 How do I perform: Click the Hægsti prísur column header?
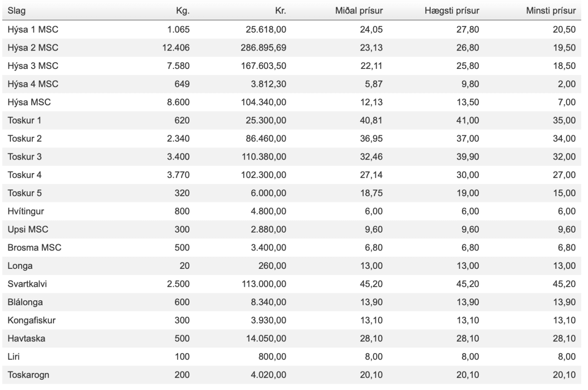452,11
